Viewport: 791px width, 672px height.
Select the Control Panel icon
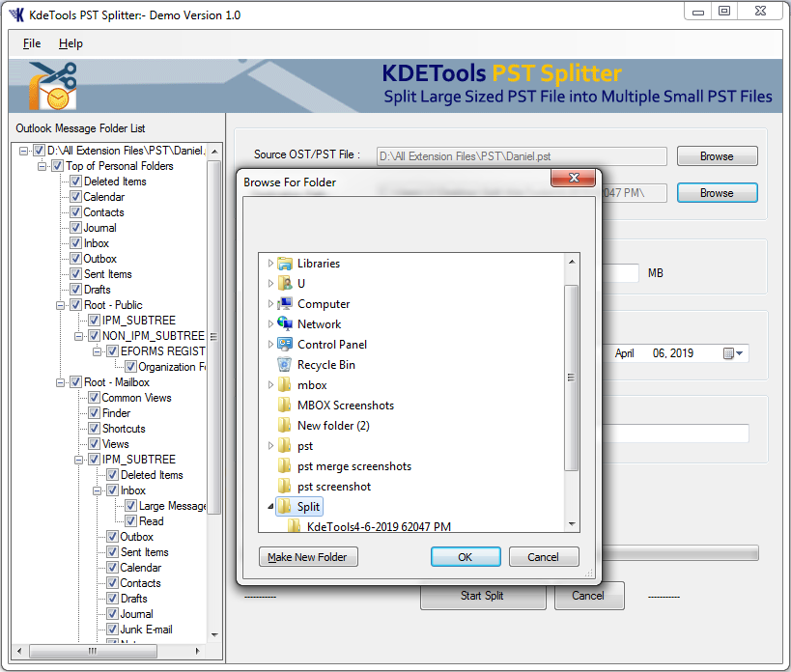(x=285, y=345)
